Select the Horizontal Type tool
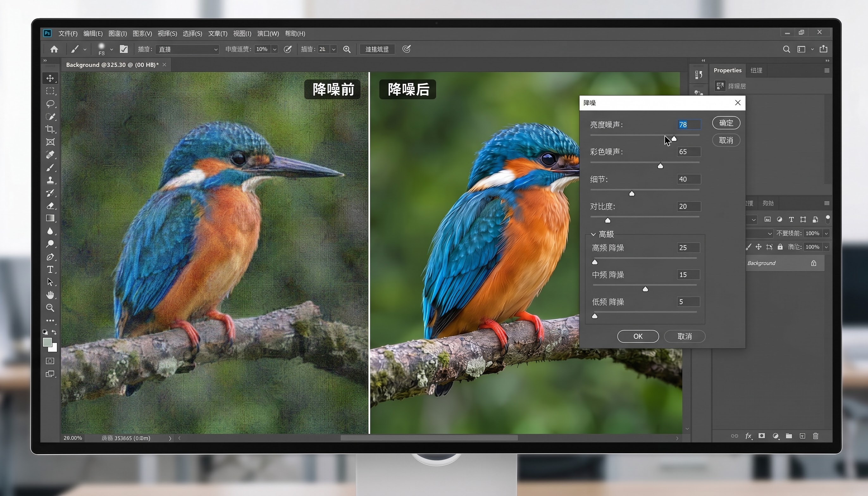868x496 pixels. click(x=50, y=270)
